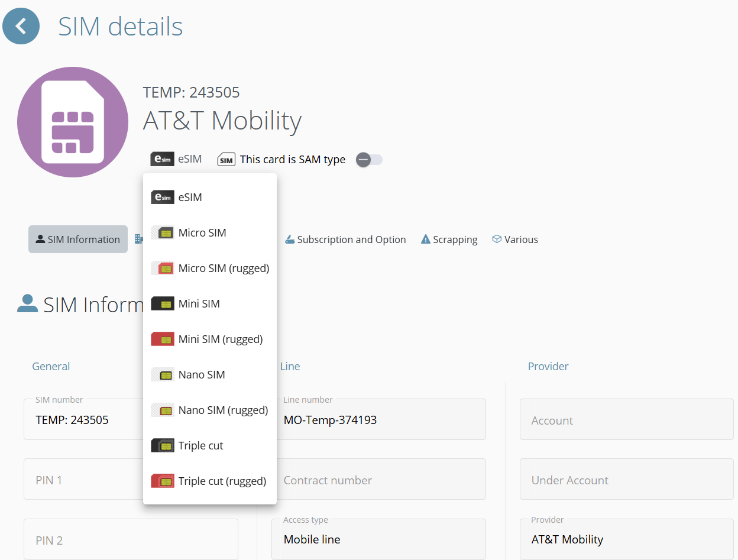Open the Subscription and Option tab

click(x=346, y=239)
